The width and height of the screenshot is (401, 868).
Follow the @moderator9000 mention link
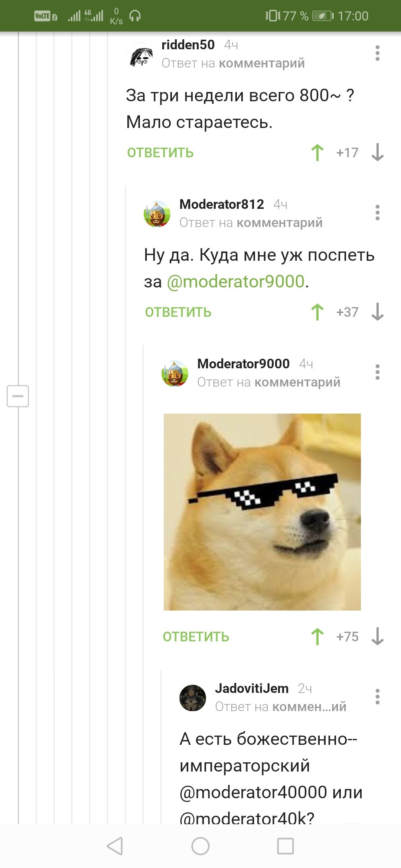click(x=236, y=282)
